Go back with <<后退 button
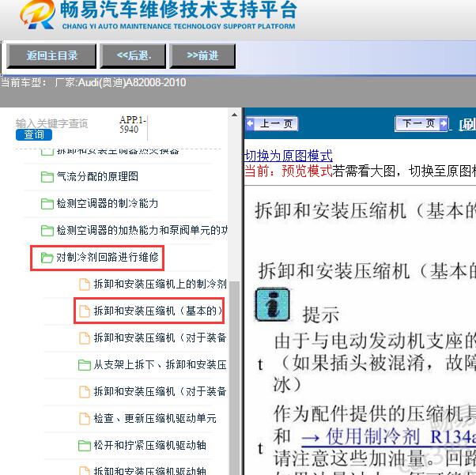This screenshot has width=476, height=475. [134, 56]
